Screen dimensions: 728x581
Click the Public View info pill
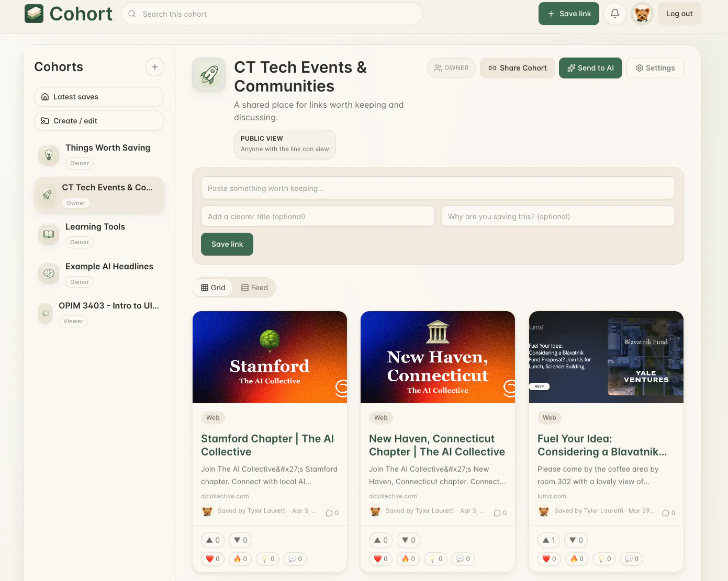pyautogui.click(x=285, y=144)
